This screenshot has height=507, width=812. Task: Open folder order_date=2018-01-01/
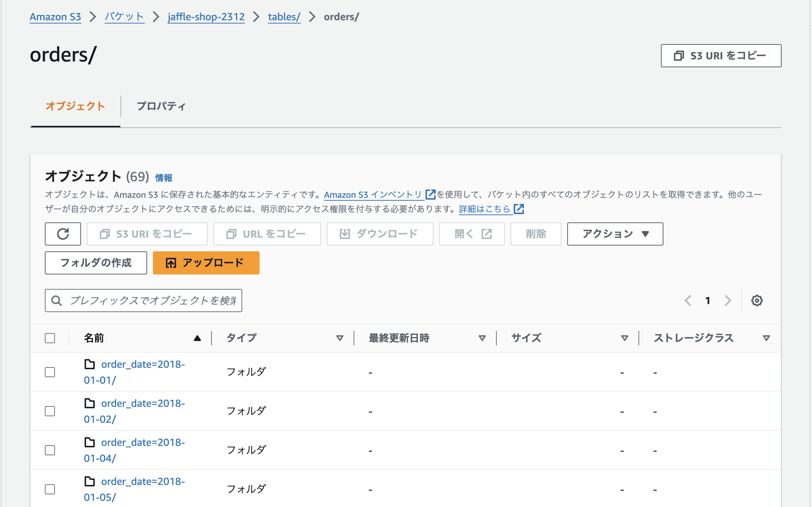(134, 372)
